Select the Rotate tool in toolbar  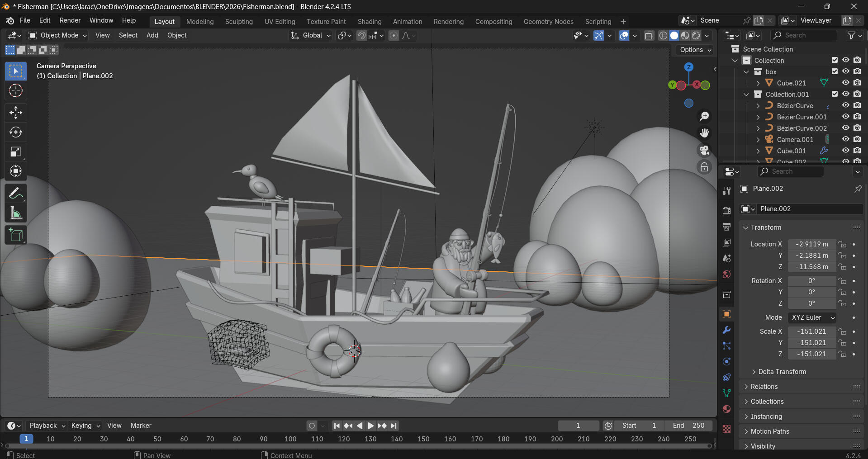pos(16,132)
